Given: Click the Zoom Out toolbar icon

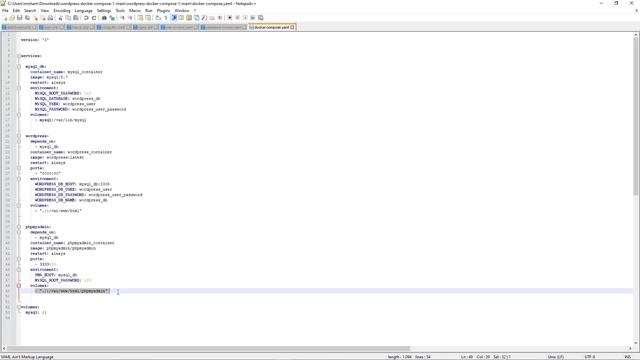Looking at the screenshot, I should click(x=131, y=18).
